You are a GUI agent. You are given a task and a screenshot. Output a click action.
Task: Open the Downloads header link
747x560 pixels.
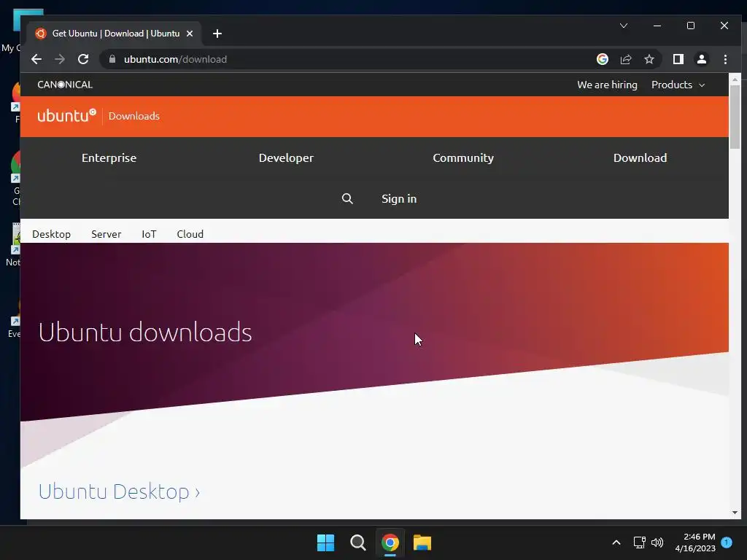tap(134, 116)
